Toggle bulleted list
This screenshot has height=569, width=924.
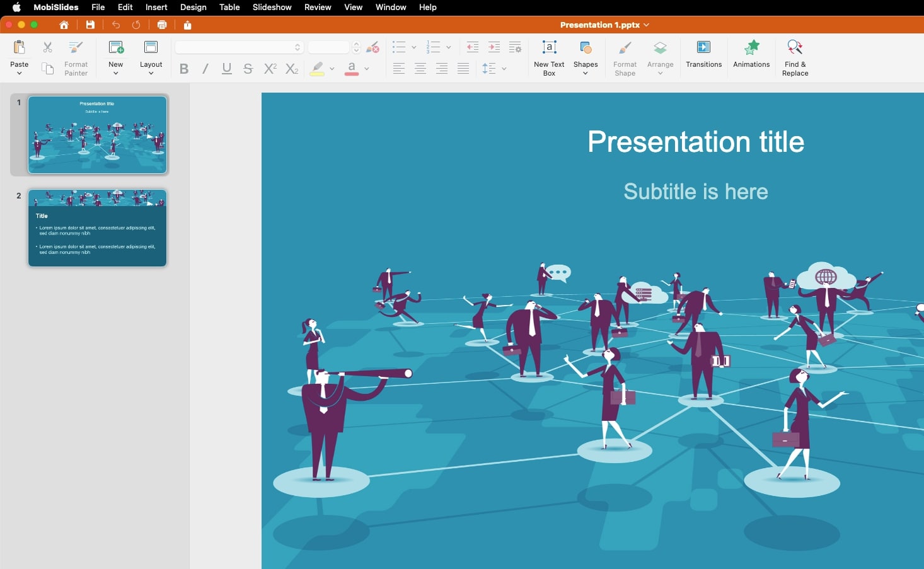click(399, 47)
